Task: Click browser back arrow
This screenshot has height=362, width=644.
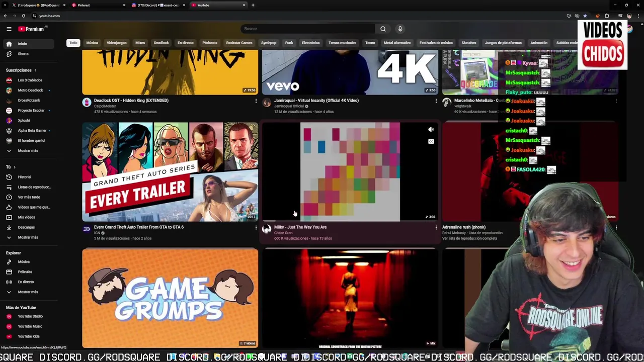Action: pyautogui.click(x=6, y=16)
